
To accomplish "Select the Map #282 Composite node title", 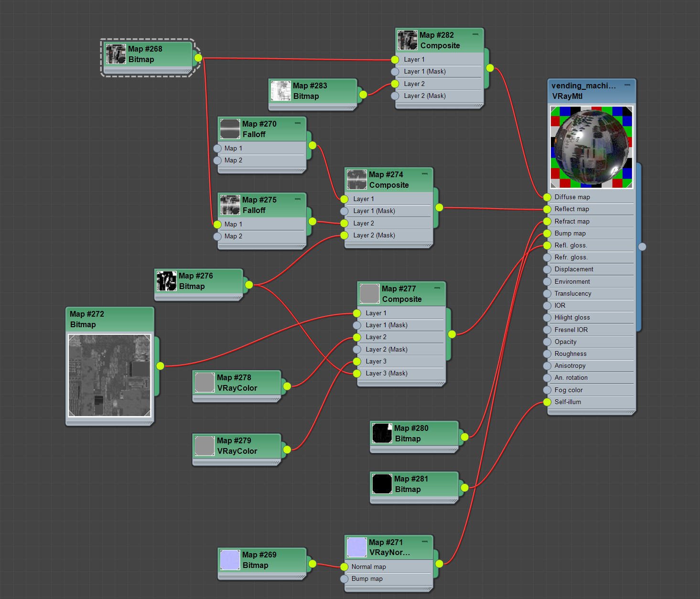I will [440, 40].
